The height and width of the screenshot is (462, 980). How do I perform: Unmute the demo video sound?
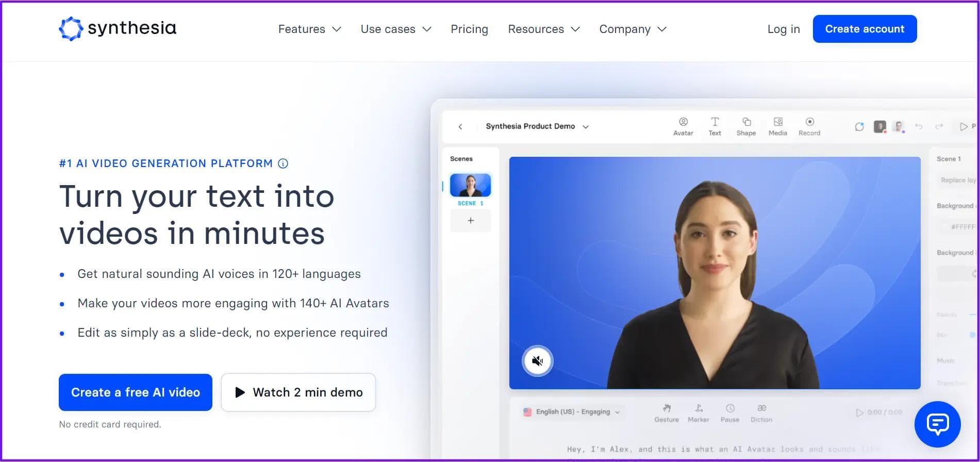pyautogui.click(x=537, y=360)
